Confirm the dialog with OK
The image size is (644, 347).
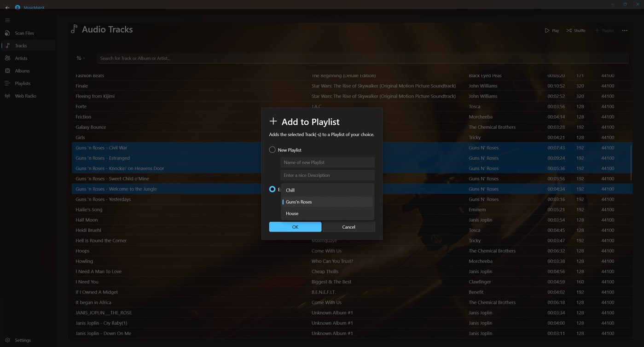pos(295,227)
